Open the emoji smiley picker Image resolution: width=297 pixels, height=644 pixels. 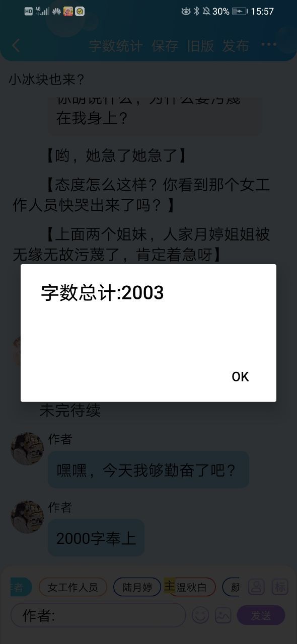click(200, 615)
